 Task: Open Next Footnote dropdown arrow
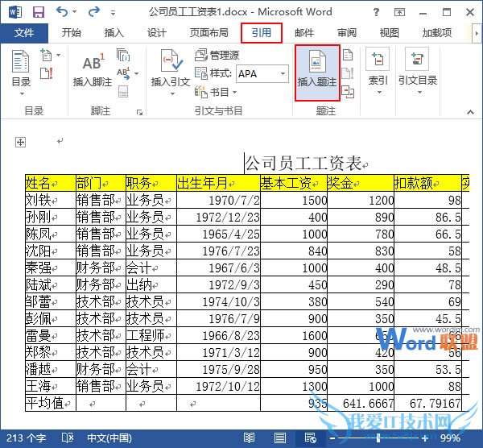[137, 73]
